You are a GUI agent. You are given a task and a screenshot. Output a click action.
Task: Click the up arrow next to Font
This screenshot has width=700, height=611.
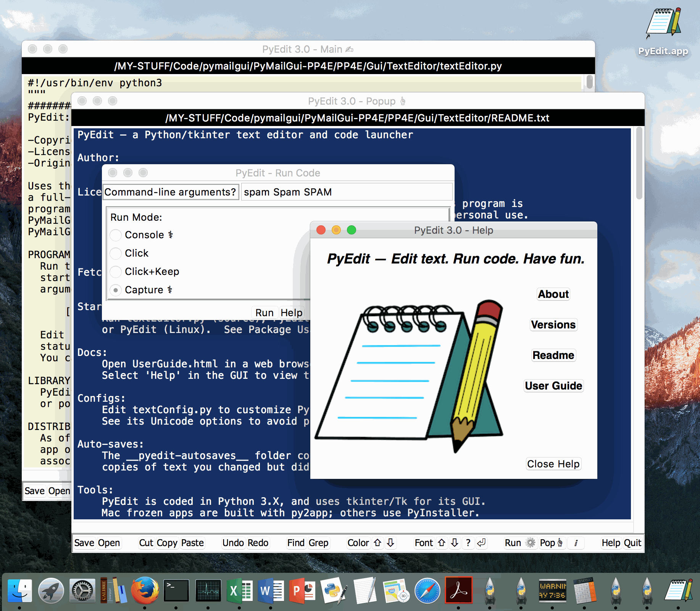pos(442,543)
